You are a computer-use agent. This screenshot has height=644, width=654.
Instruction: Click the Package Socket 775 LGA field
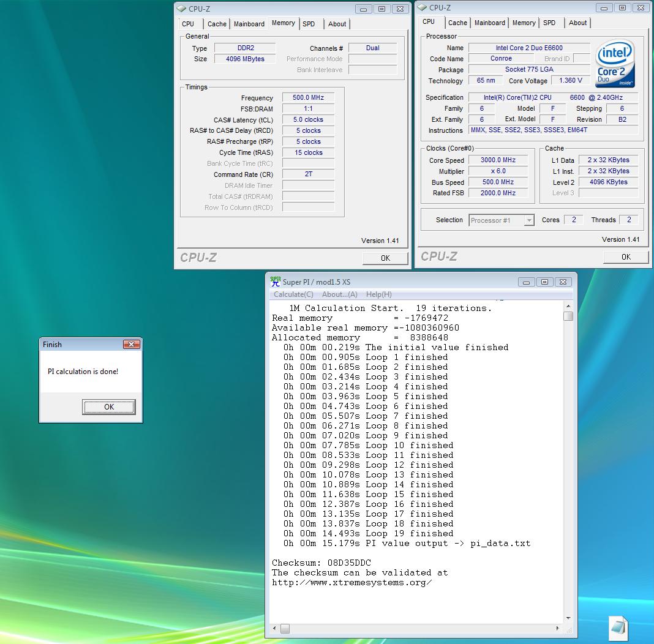tap(529, 70)
